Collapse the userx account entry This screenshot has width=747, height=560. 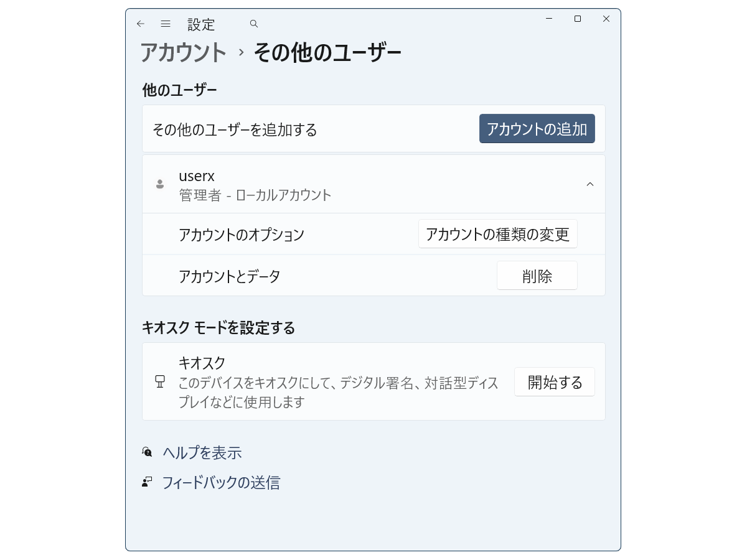(x=590, y=184)
